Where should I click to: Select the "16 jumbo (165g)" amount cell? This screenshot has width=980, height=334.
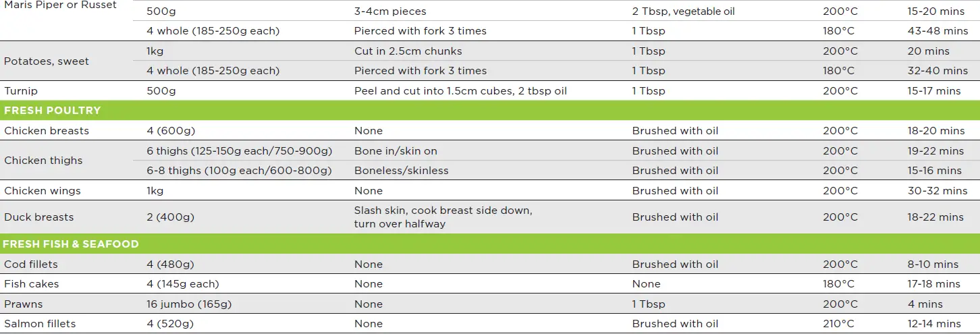189,304
